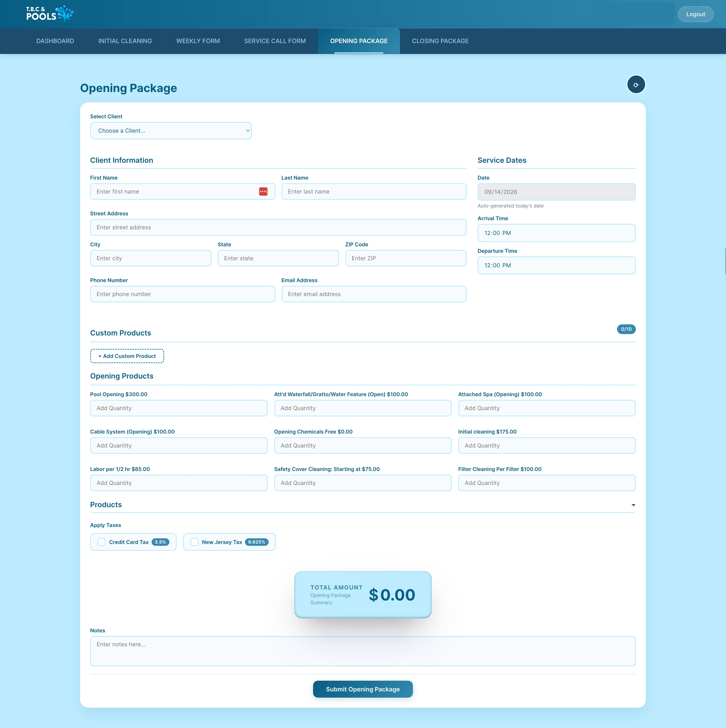This screenshot has width=726, height=728.
Task: Switch to the Closing Package tab
Action: [x=440, y=41]
